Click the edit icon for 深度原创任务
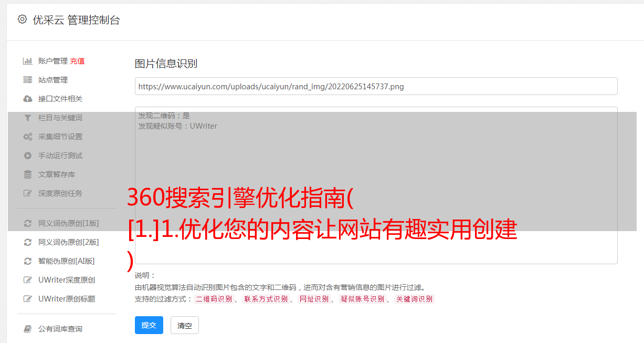The image size is (644, 343). click(28, 193)
